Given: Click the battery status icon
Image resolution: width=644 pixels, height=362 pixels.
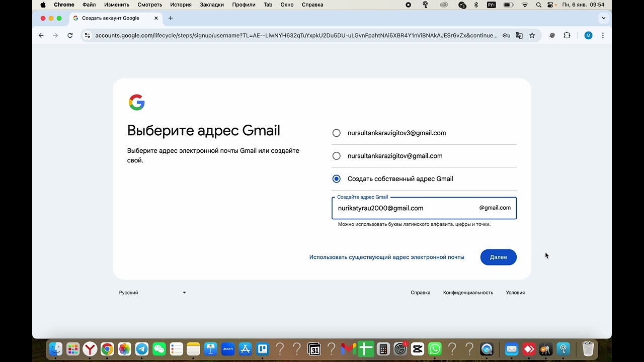Looking at the screenshot, I should coord(508,5).
